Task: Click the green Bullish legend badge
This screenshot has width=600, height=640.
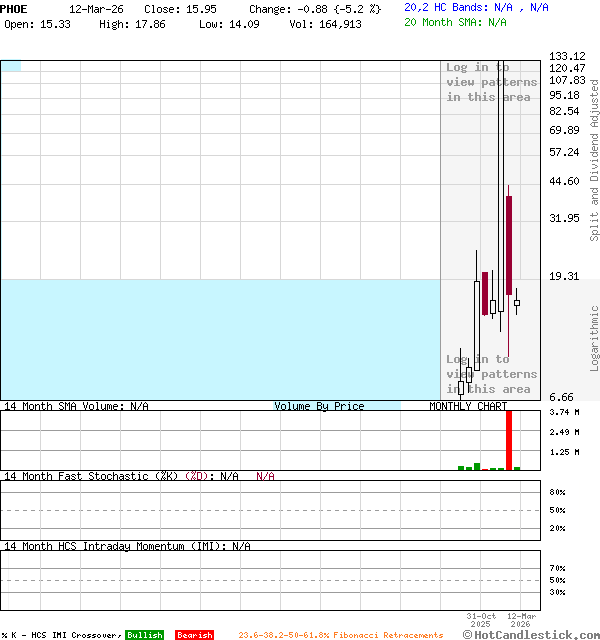Action: [144, 635]
